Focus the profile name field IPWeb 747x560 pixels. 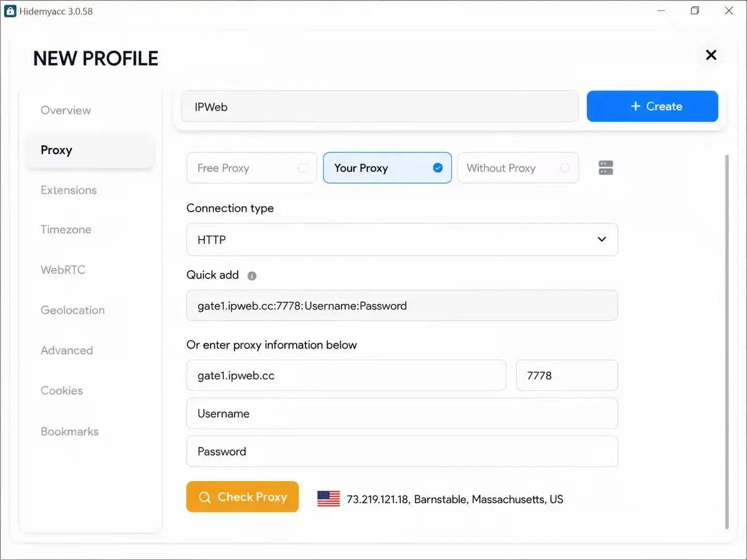click(380, 107)
